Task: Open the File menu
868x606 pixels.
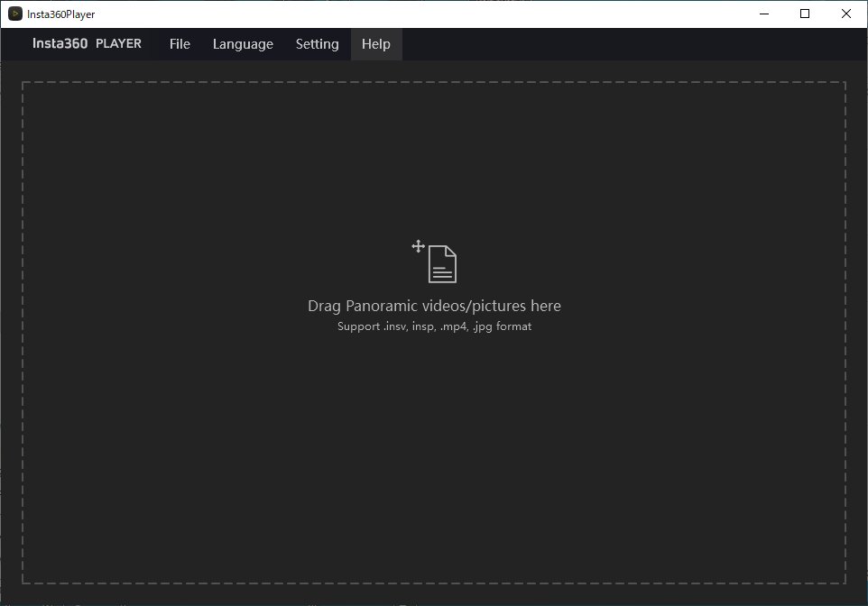Action: click(x=180, y=43)
